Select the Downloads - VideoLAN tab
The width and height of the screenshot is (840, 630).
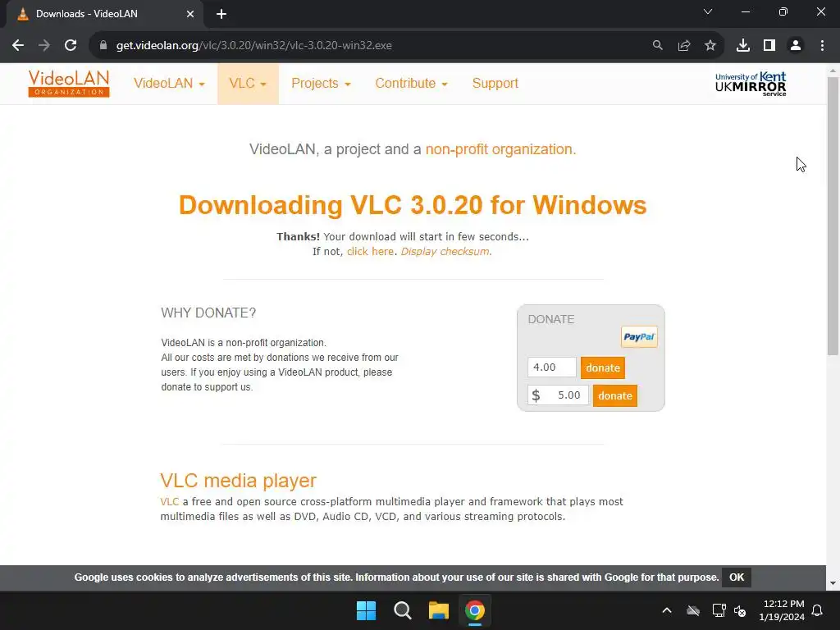(x=105, y=14)
